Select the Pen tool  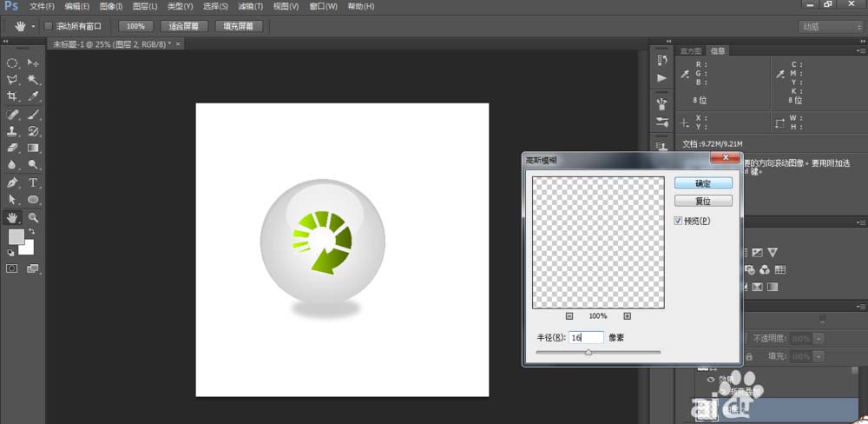pos(12,183)
